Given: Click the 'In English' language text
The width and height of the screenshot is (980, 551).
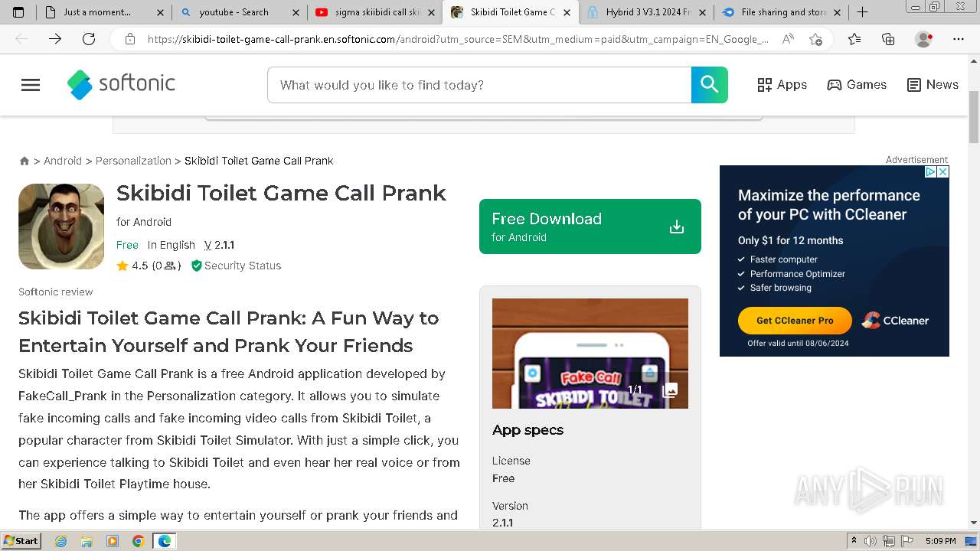Looking at the screenshot, I should pos(171,245).
